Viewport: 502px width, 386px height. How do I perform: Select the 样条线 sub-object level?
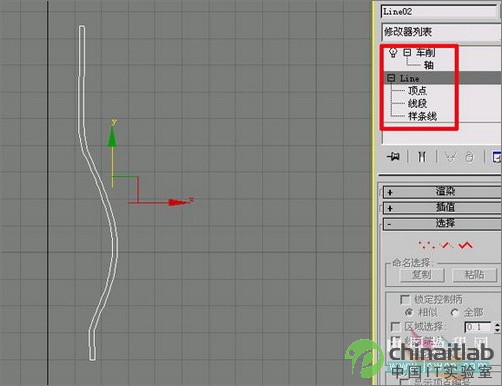pyautogui.click(x=422, y=116)
